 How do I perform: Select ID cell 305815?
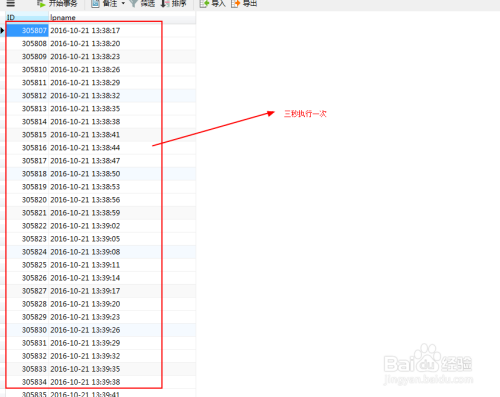tap(27, 134)
